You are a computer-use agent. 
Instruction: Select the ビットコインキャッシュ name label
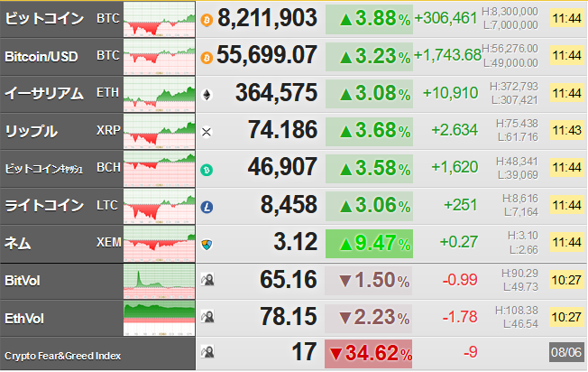point(43,169)
